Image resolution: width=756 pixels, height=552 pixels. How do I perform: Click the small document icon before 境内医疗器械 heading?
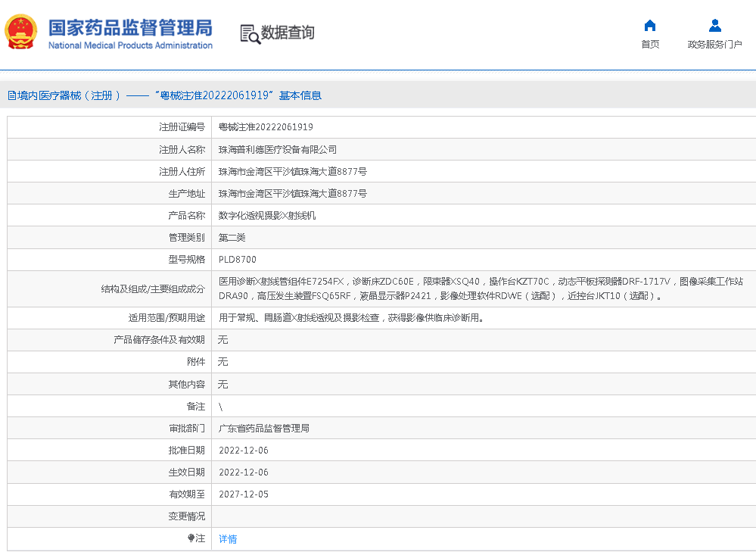[11, 95]
